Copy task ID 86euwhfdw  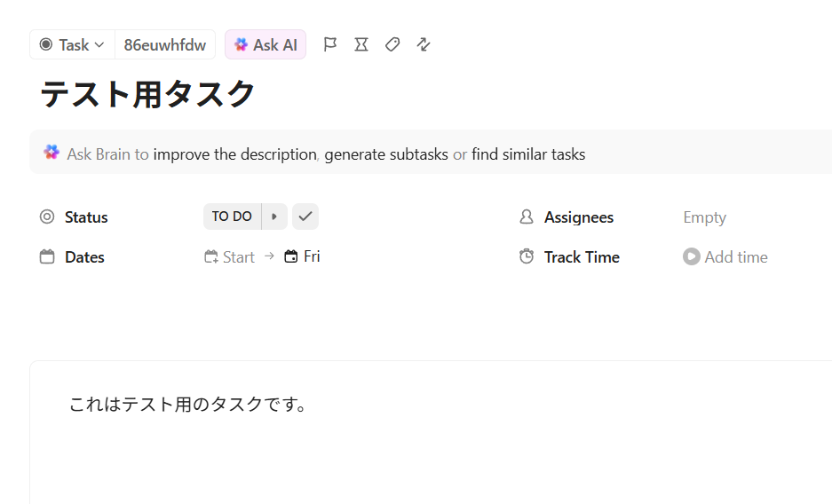pos(165,44)
